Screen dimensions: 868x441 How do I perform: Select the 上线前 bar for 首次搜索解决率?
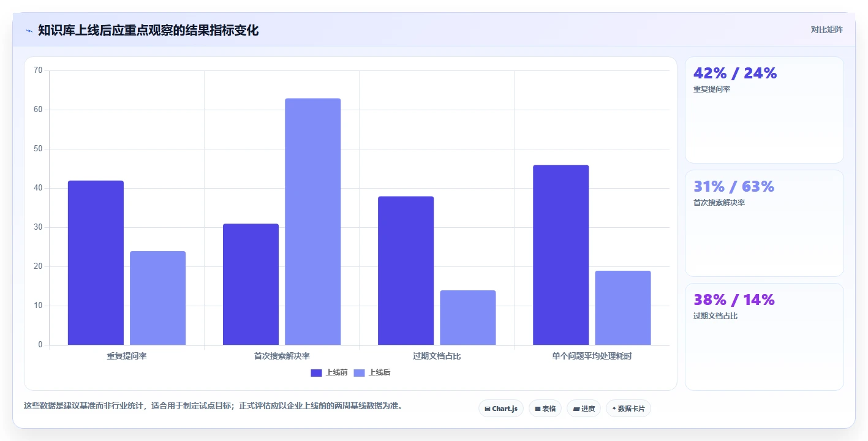point(251,284)
